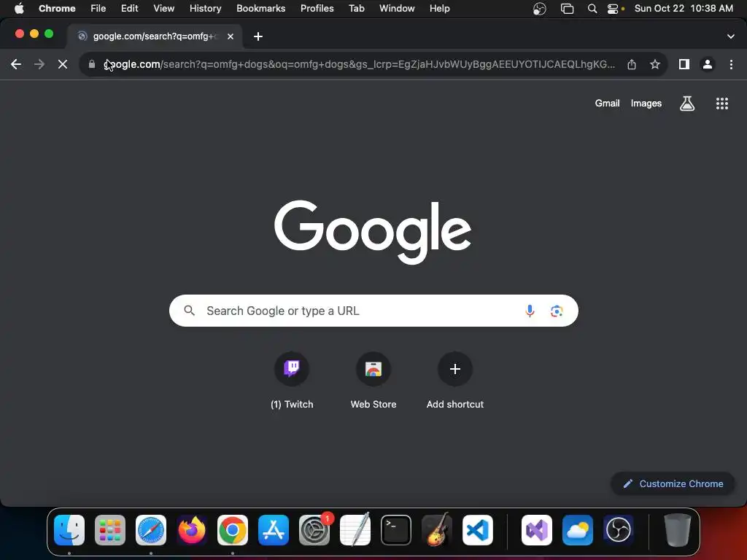Image resolution: width=747 pixels, height=560 pixels.
Task: Bookmark this tab with star icon
Action: (x=655, y=64)
